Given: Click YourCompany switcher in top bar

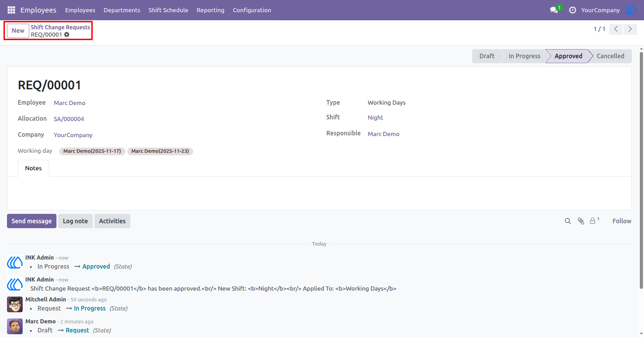Looking at the screenshot, I should [x=600, y=10].
